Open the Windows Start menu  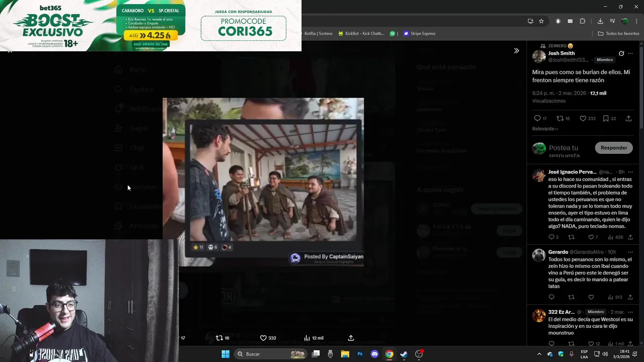point(225,354)
